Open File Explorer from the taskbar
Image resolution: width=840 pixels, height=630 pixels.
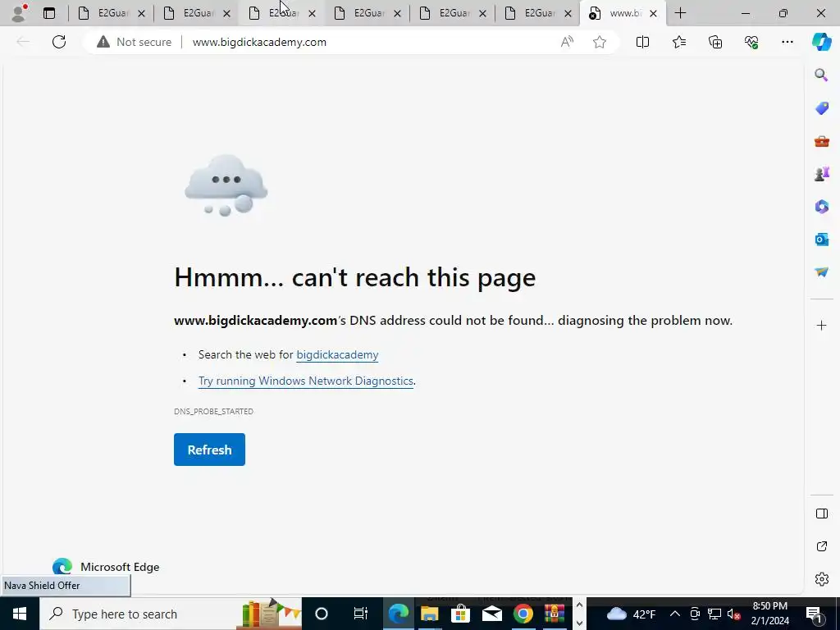(429, 614)
